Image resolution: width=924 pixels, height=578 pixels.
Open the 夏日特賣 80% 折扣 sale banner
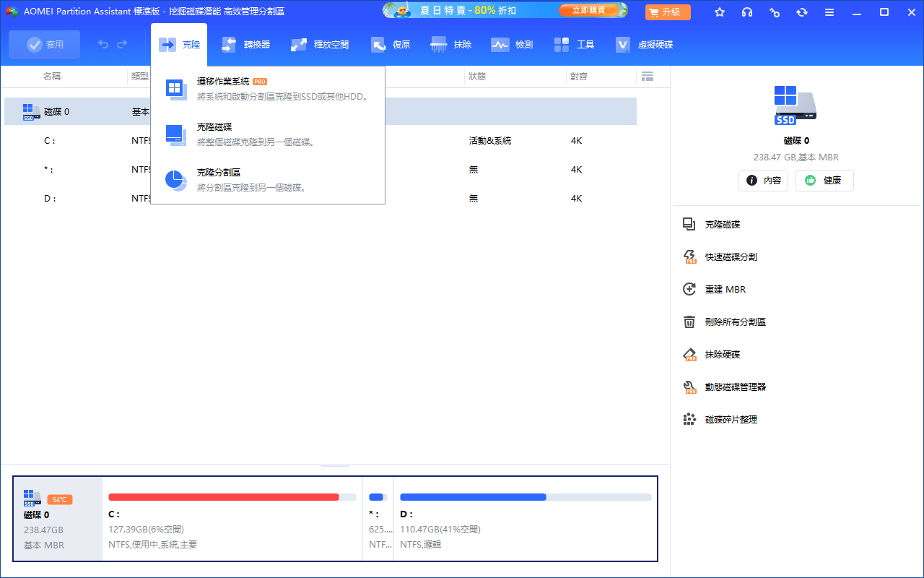coord(505,11)
